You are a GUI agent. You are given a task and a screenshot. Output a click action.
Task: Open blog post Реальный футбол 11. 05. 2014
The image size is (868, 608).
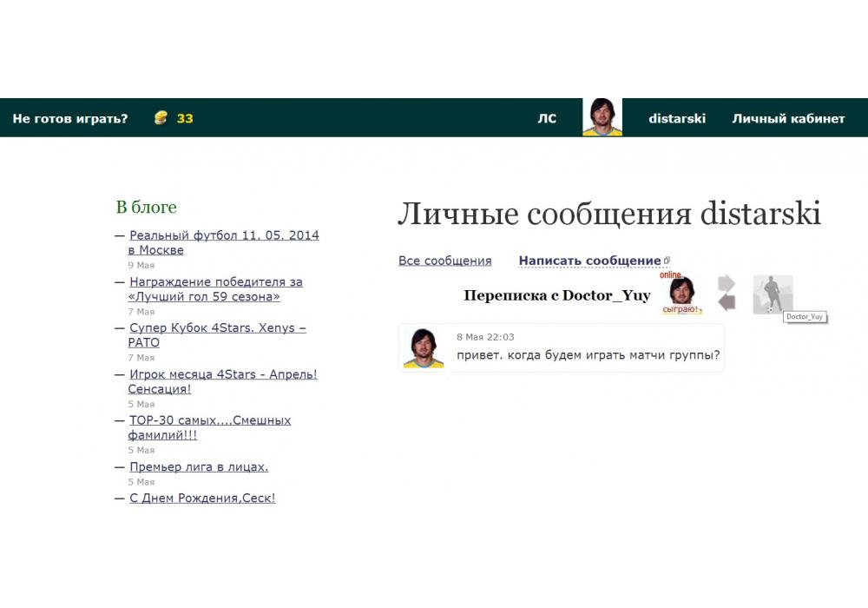point(224,242)
